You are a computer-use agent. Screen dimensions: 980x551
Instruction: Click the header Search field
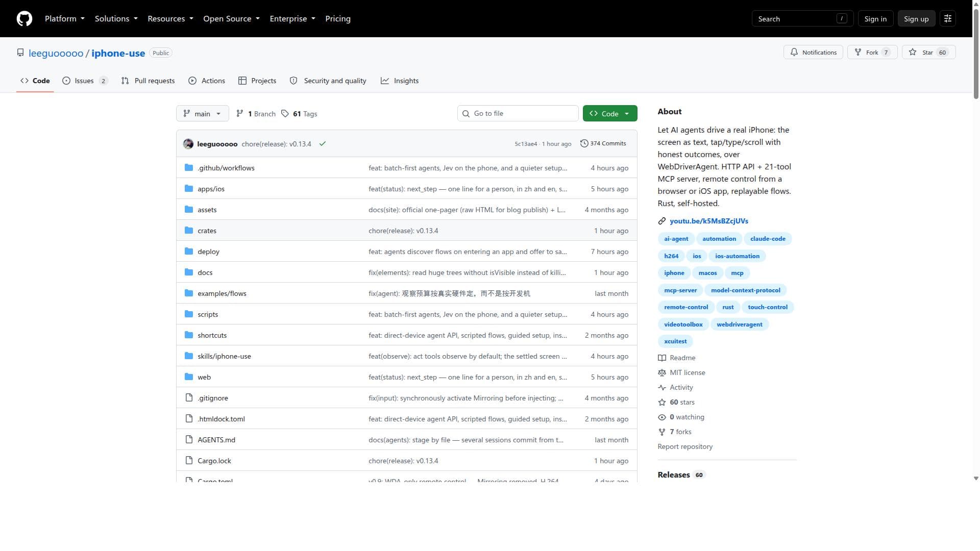point(802,19)
